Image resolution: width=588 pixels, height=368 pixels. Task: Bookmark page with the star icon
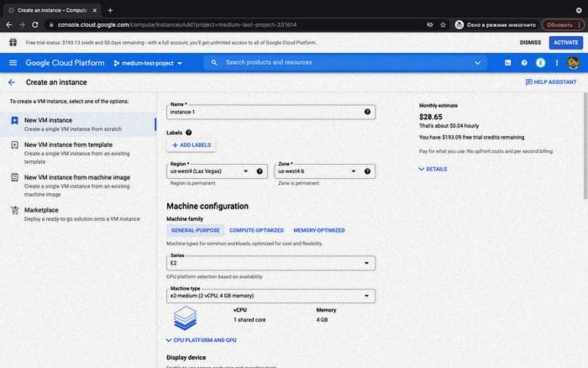coord(443,24)
